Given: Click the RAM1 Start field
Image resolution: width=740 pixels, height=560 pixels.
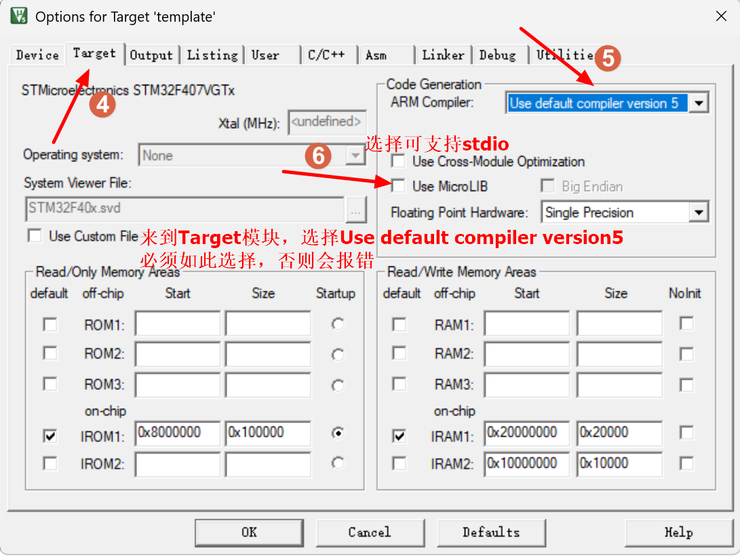Looking at the screenshot, I should point(527,323).
